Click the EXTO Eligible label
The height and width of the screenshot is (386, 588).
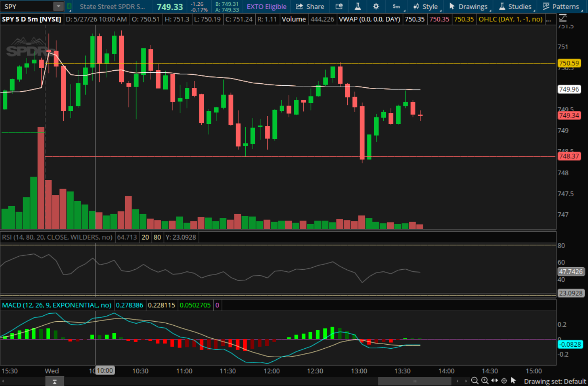(x=267, y=6)
